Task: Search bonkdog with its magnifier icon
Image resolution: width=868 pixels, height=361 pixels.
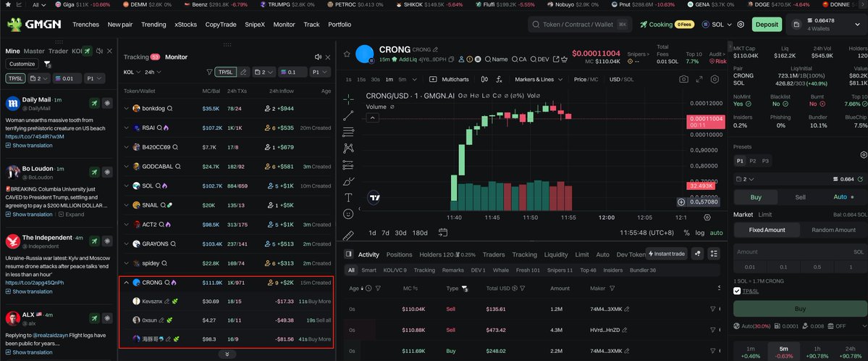Action: 170,108
